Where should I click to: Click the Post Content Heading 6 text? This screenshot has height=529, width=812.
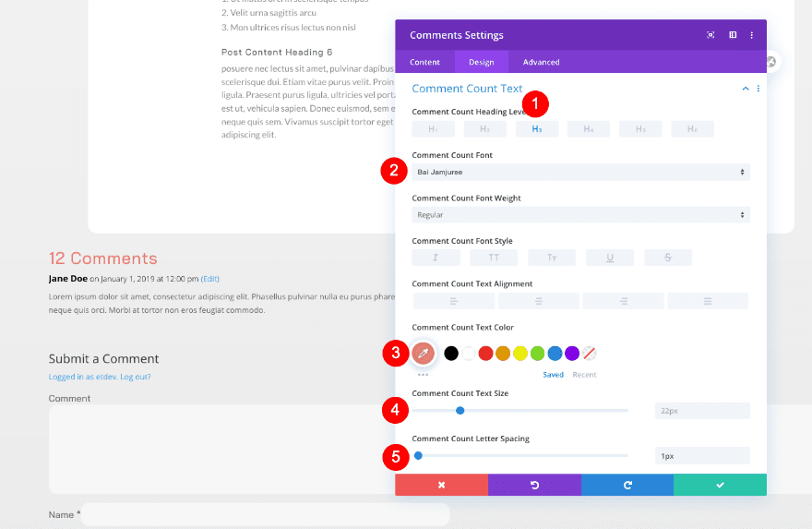click(277, 52)
